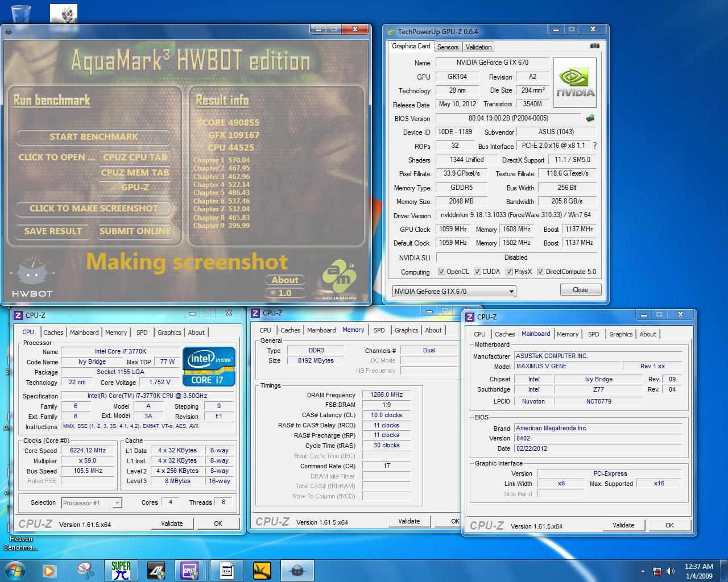This screenshot has width=728, height=582.
Task: Click START BENCHMARK in AquaMark
Action: click(x=94, y=137)
